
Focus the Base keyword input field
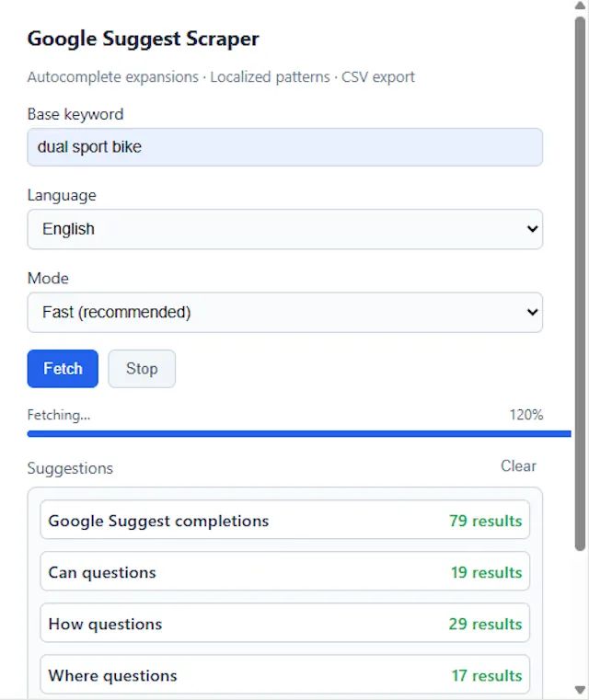(284, 147)
